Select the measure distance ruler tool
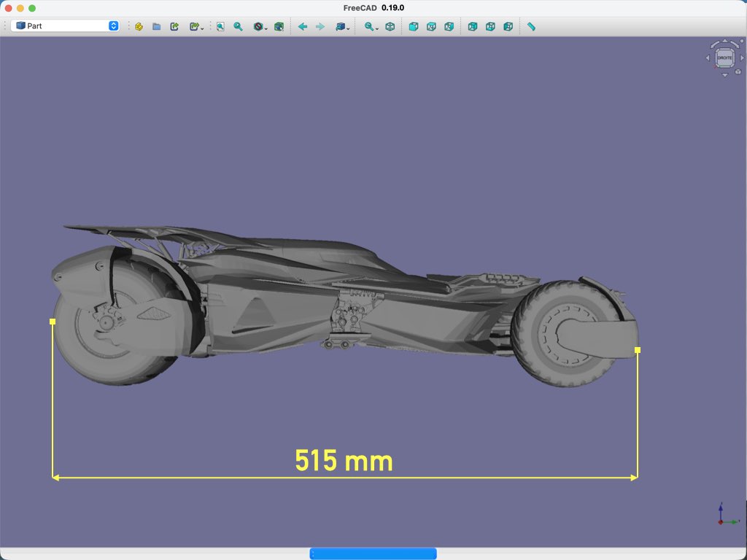This screenshot has width=747, height=560. 531,26
